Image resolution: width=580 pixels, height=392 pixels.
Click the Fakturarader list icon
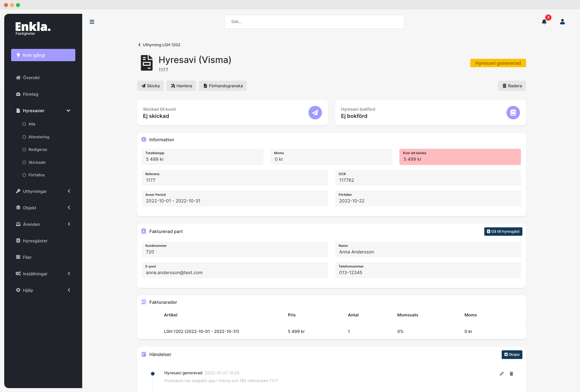pyautogui.click(x=144, y=302)
